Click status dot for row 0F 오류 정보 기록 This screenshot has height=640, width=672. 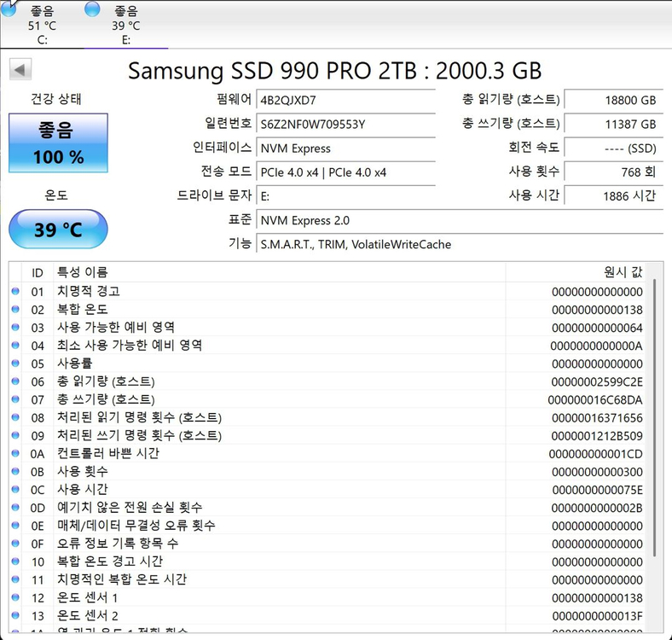15,544
